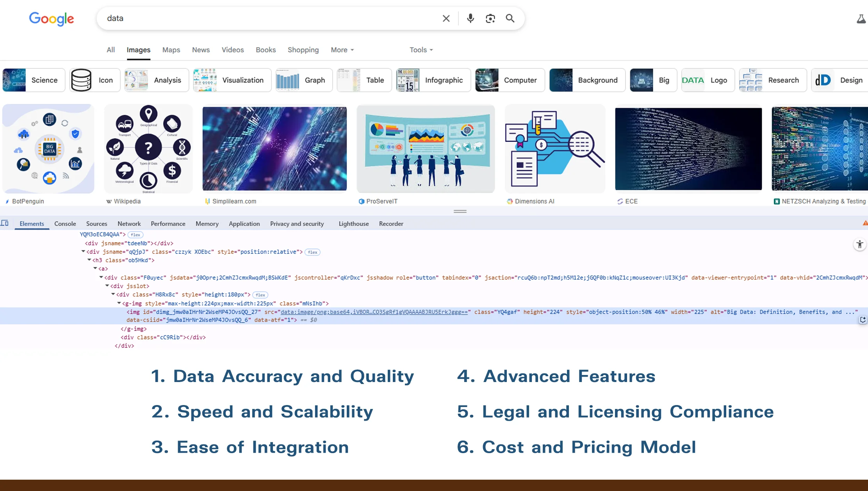868x491 pixels.
Task: Open Search Labs flask icon
Action: point(861,19)
